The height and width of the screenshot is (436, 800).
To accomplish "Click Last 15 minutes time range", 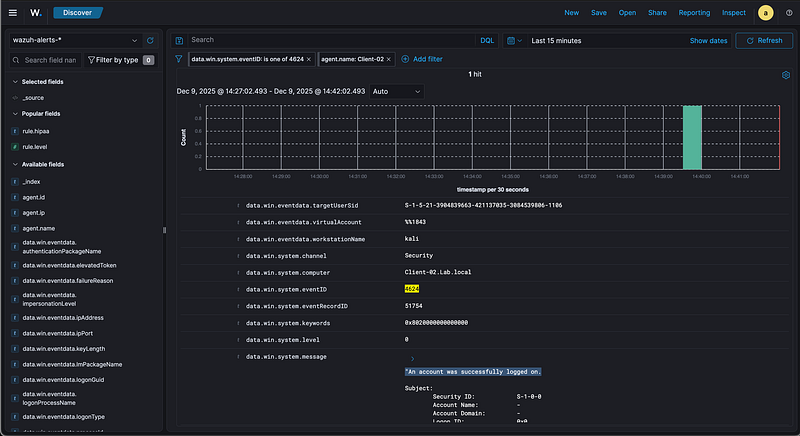I will coord(556,40).
